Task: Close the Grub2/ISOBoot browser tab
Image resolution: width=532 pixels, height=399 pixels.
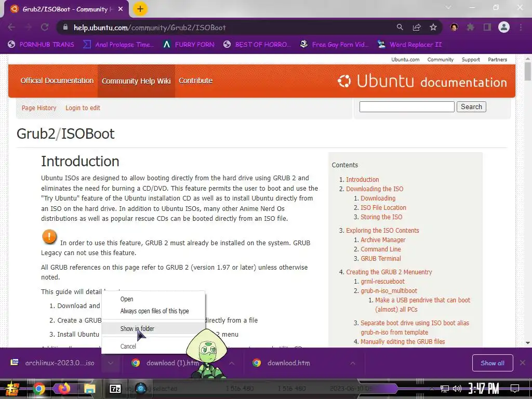Action: [x=121, y=9]
